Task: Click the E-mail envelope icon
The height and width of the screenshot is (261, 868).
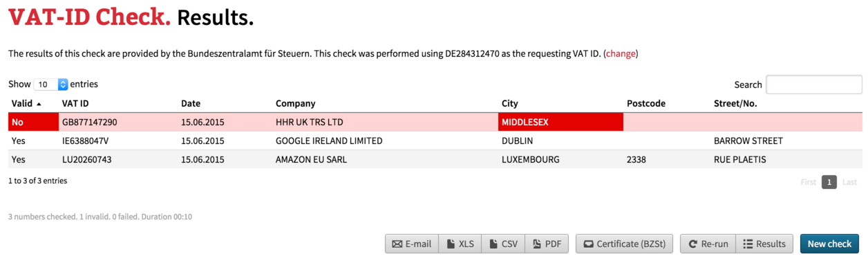Action: pyautogui.click(x=397, y=244)
